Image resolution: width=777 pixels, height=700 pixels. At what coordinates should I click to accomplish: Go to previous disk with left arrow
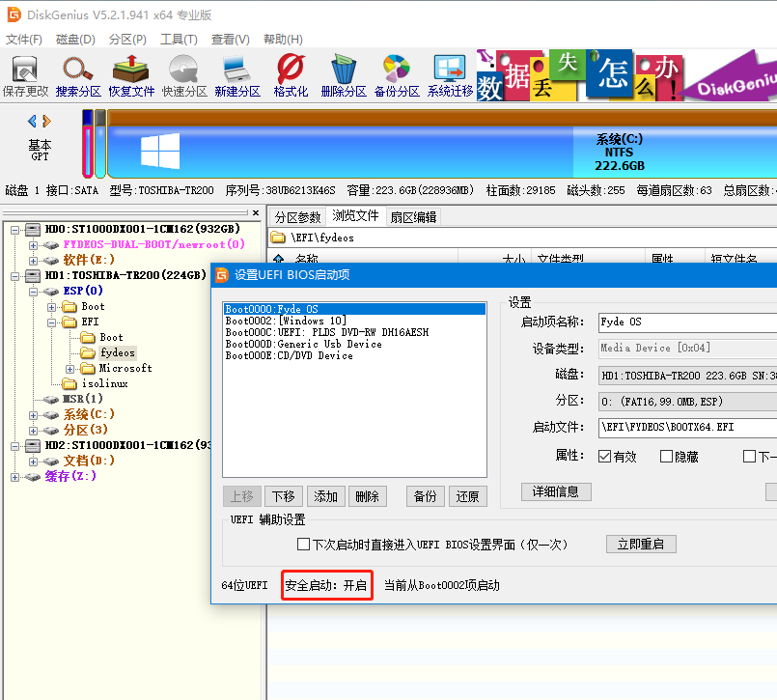(x=32, y=121)
